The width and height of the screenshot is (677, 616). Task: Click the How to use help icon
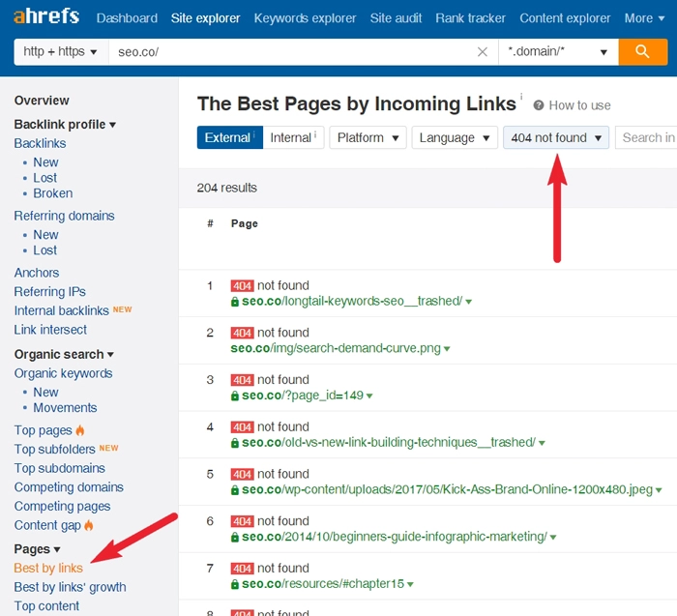(x=539, y=105)
